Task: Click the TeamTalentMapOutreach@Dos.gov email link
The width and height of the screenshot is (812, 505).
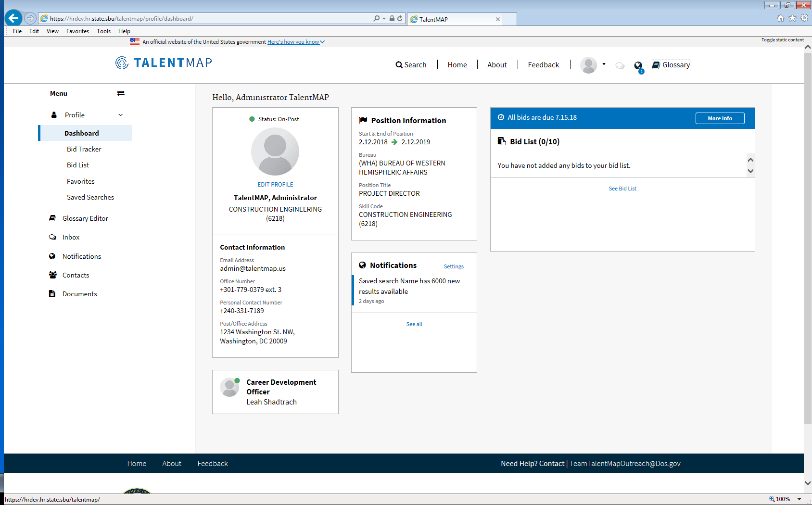Action: pyautogui.click(x=625, y=464)
